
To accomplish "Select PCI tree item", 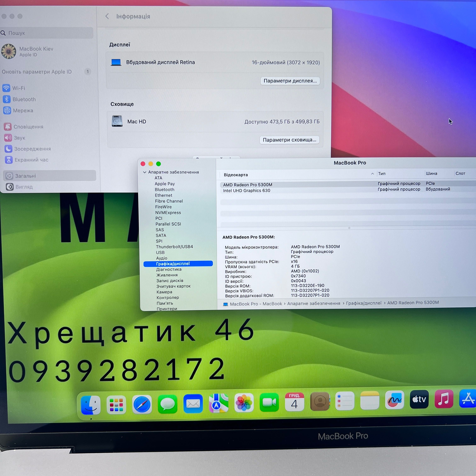I will click(159, 218).
